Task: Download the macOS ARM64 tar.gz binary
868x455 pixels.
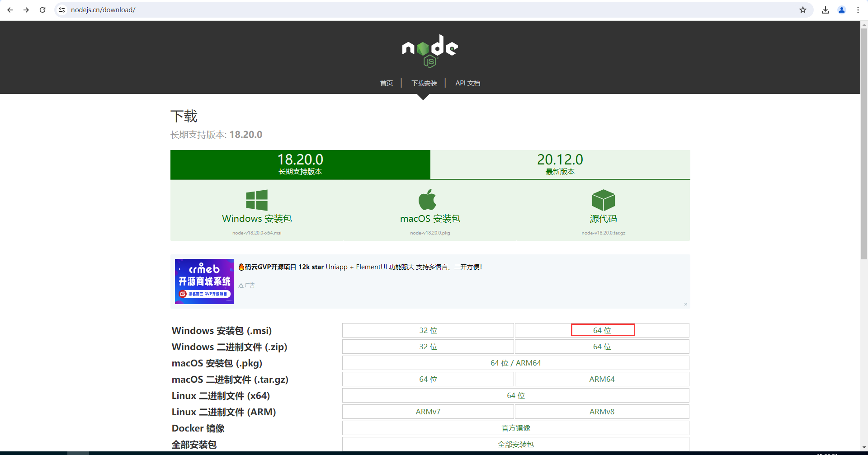Action: click(602, 379)
